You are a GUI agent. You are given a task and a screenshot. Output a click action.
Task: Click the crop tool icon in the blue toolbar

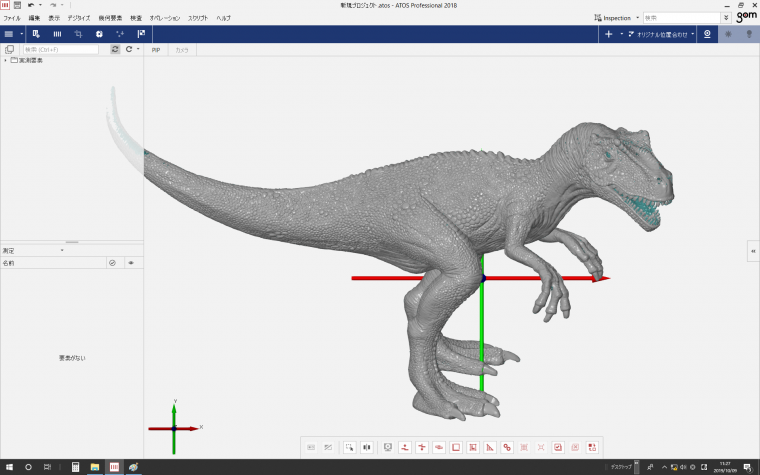point(78,34)
